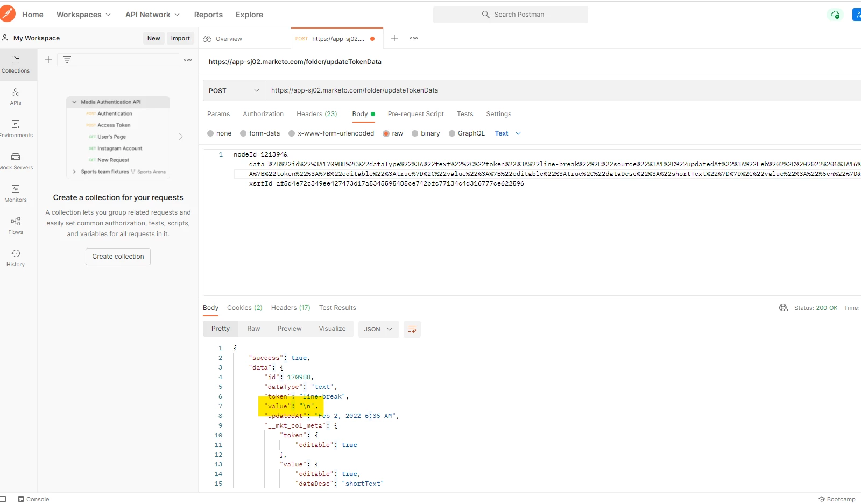Click the wrap lines icon in response

[412, 329]
